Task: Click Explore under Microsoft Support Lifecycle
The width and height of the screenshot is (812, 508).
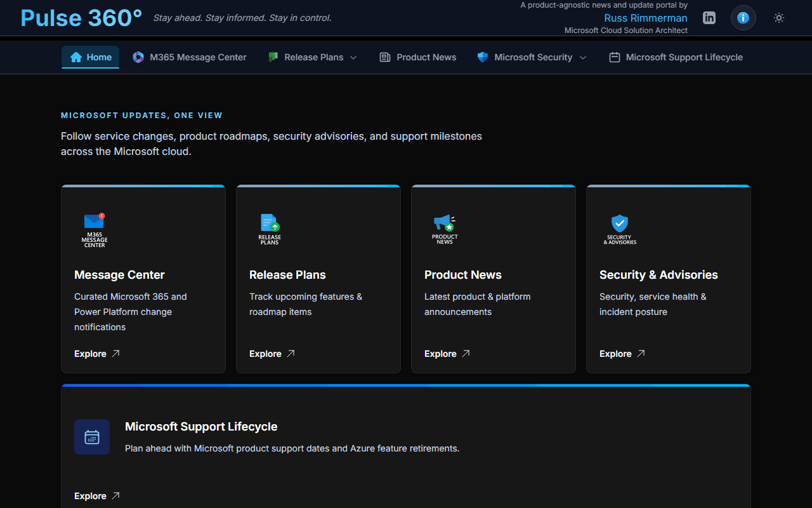Action: [90, 496]
